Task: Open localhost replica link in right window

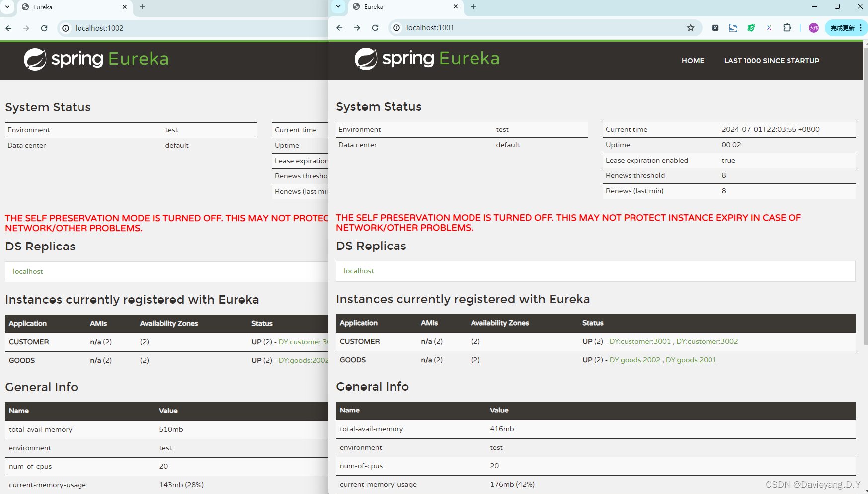Action: tap(359, 271)
